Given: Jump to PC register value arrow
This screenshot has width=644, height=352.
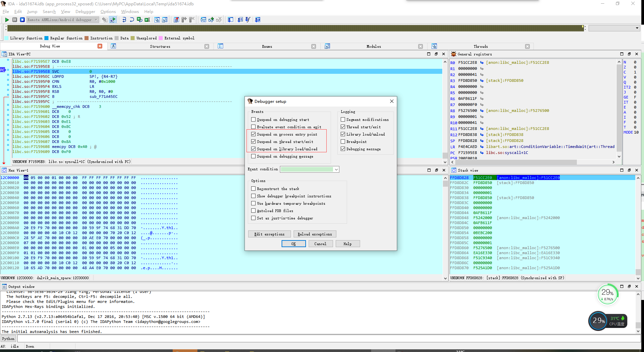Looking at the screenshot, I should [482, 153].
